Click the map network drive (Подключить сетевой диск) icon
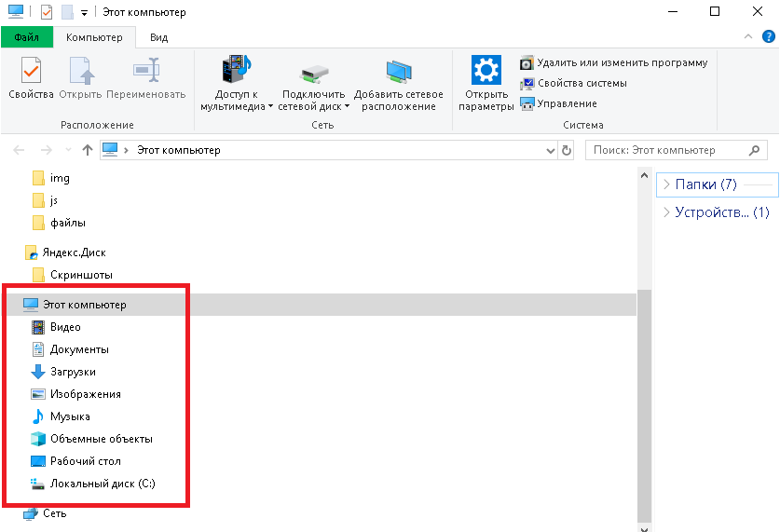Viewport: 780px width, 532px height. pos(314,74)
